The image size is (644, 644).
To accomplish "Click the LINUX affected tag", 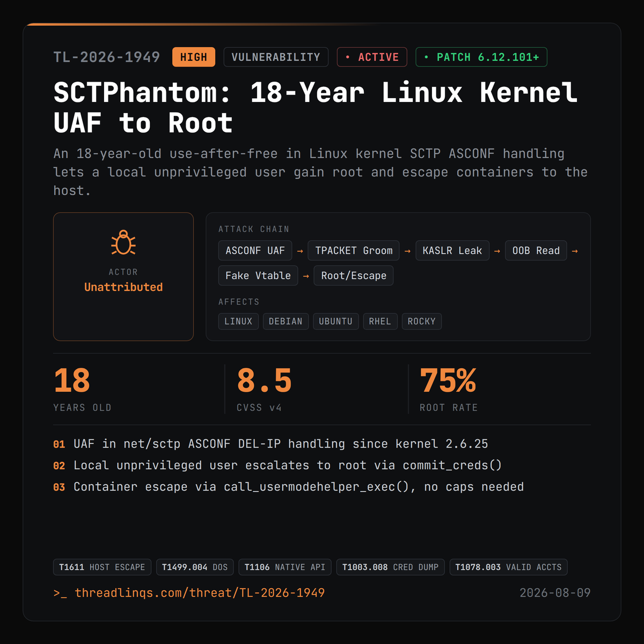I will [x=238, y=321].
